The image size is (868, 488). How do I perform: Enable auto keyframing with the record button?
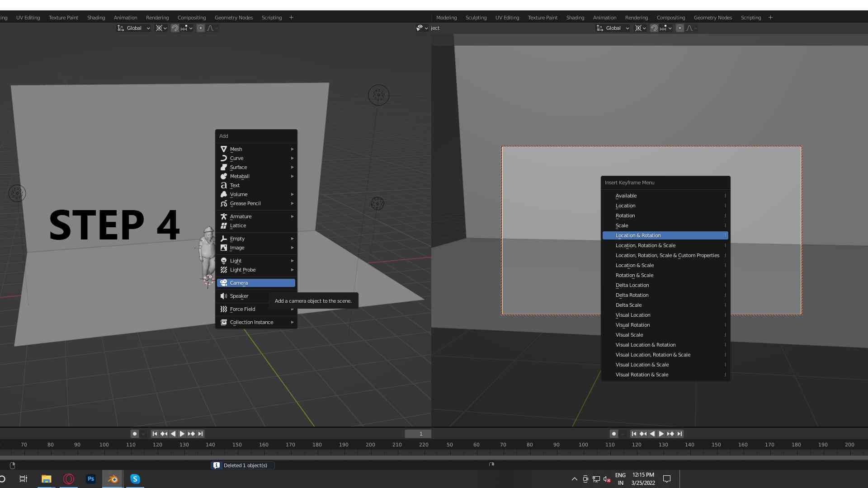click(134, 433)
